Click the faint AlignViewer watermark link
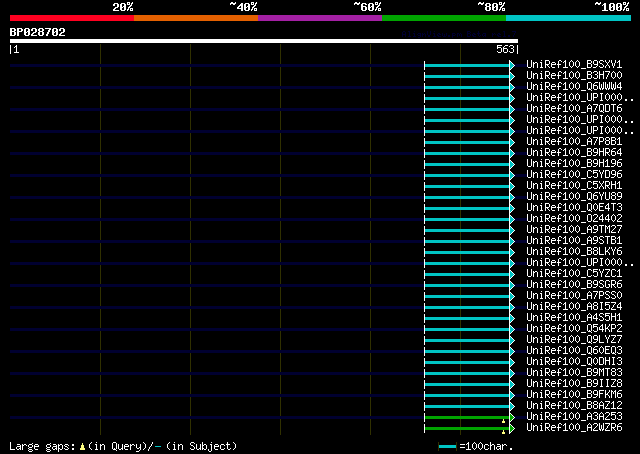The height and width of the screenshot is (454, 640). pos(459,34)
